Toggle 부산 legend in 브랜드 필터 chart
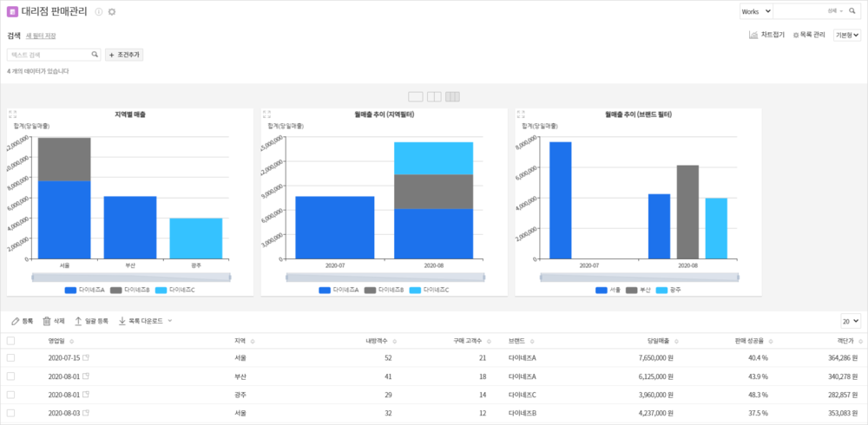 [x=638, y=290]
